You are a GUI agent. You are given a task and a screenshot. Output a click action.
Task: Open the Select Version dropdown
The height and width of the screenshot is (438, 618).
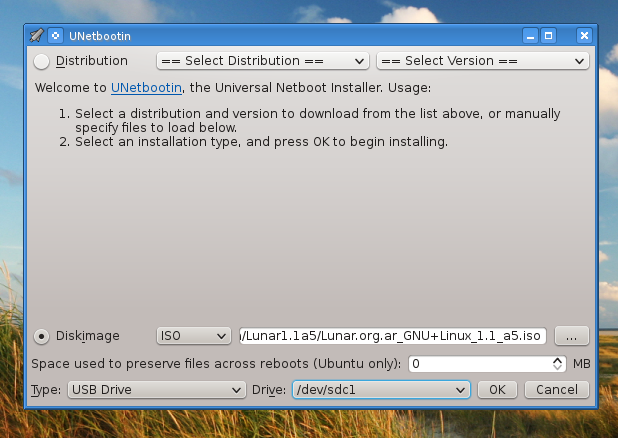tap(482, 61)
